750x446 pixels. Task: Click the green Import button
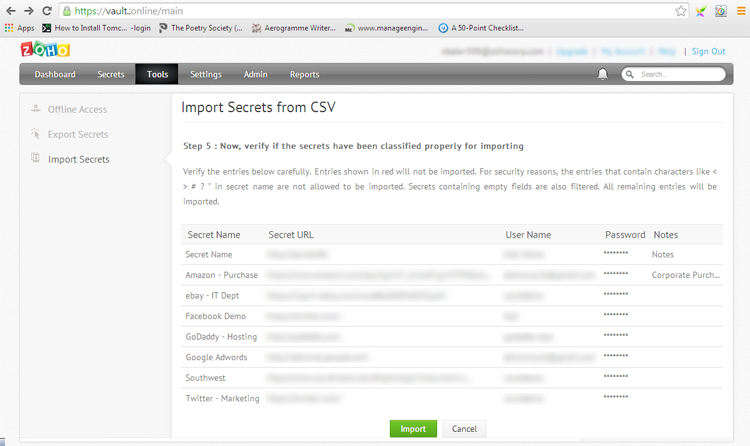pos(413,429)
